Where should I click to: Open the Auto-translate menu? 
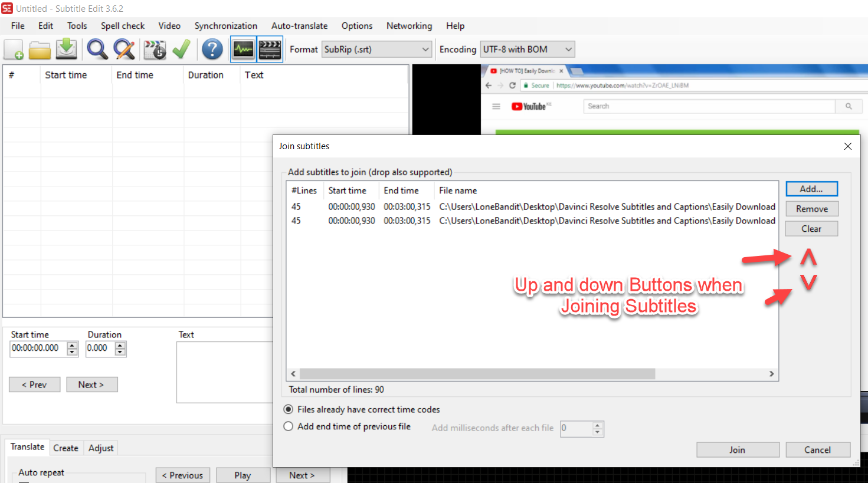click(x=299, y=26)
